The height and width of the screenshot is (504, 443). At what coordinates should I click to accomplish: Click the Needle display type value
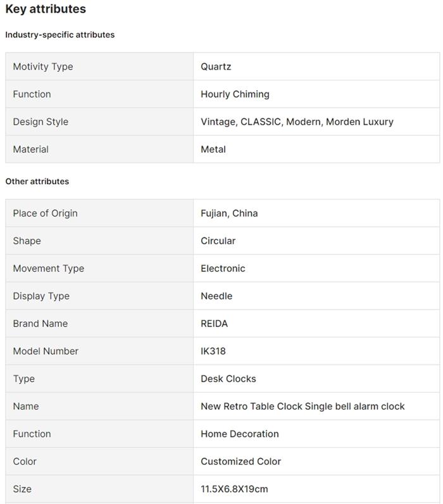point(216,296)
